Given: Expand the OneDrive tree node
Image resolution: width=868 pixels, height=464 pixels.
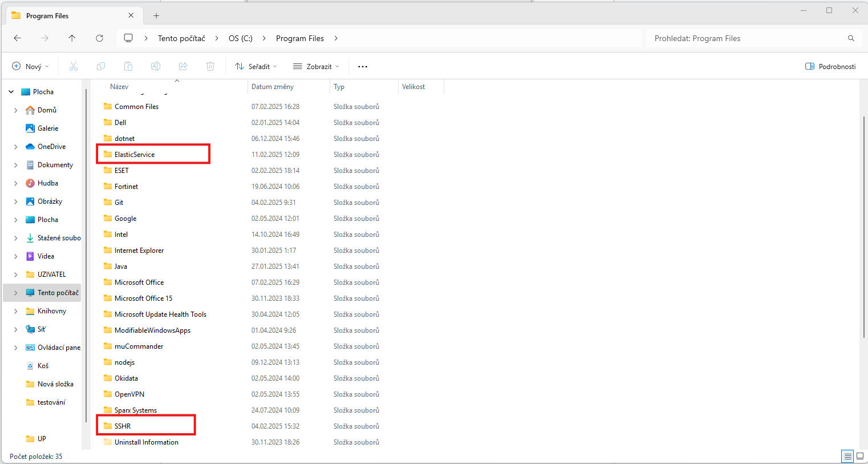Looking at the screenshot, I should pyautogui.click(x=15, y=147).
